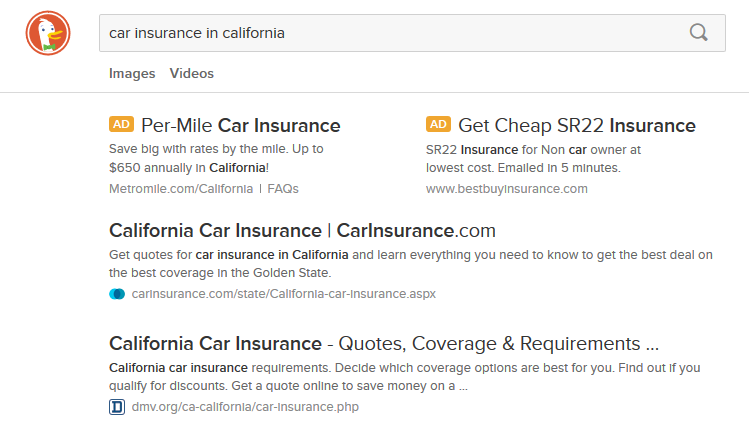Click the AD badge beside Get Cheap SR22
The height and width of the screenshot is (430, 749).
(438, 125)
